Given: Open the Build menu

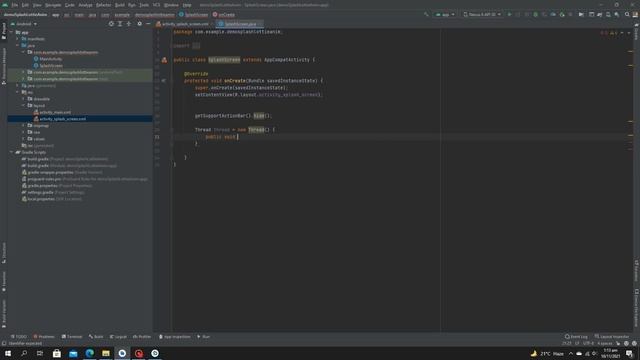Looking at the screenshot, I should tap(120, 5).
